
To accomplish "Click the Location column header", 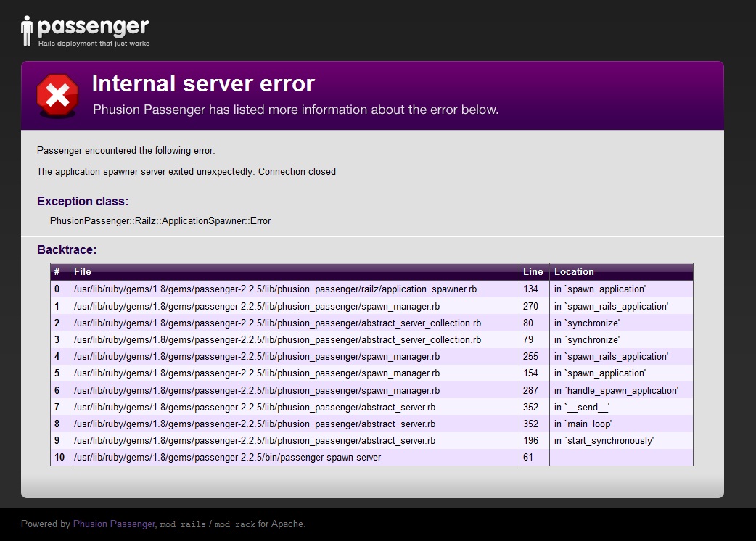I will [574, 272].
